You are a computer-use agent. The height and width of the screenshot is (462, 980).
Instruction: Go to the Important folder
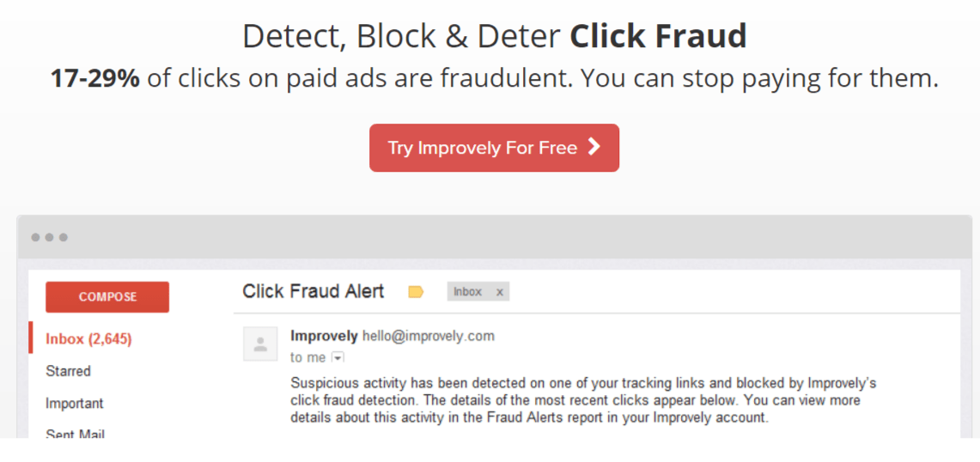click(75, 404)
